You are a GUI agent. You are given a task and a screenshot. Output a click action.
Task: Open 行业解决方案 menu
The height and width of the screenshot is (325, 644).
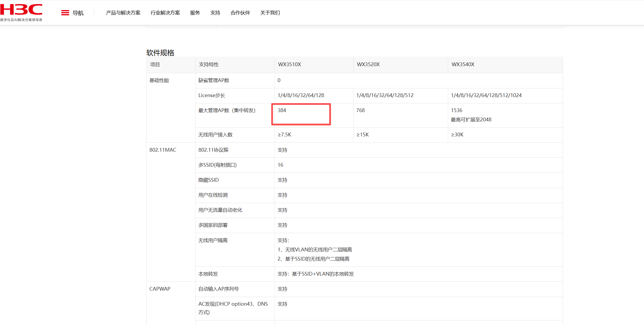pos(165,13)
